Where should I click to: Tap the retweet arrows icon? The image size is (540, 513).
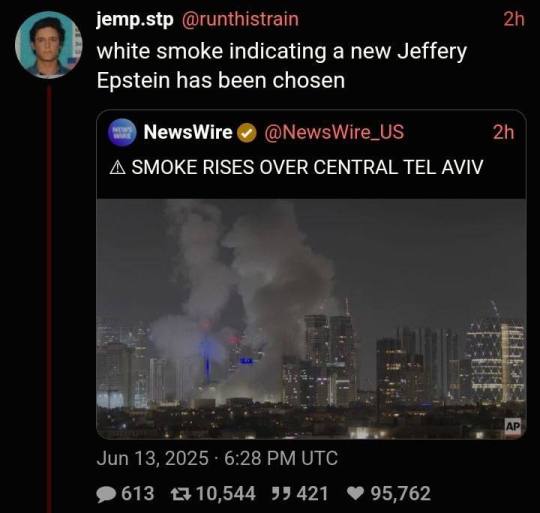[x=180, y=494]
